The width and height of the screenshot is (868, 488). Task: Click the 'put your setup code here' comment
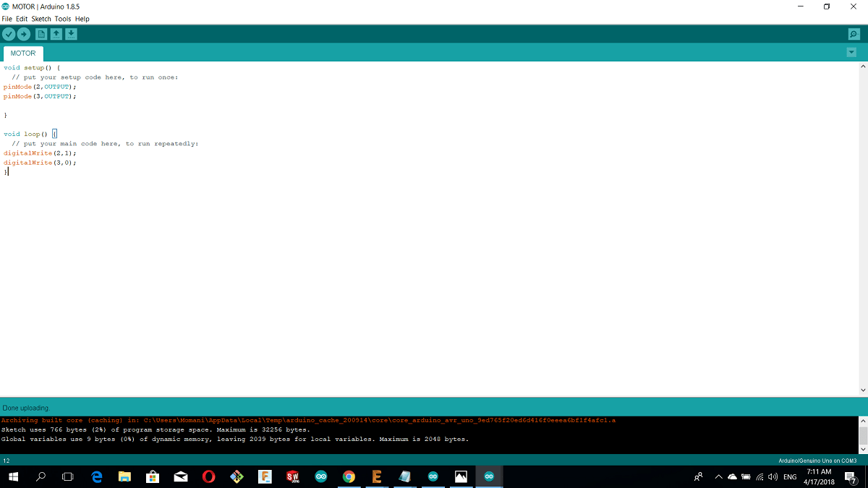pyautogui.click(x=95, y=77)
